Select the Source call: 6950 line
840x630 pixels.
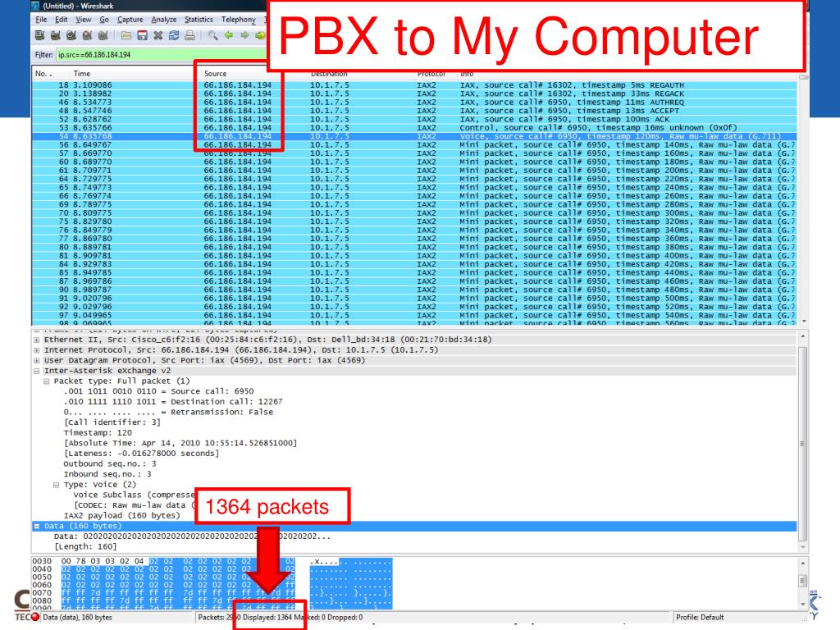pyautogui.click(x=158, y=391)
